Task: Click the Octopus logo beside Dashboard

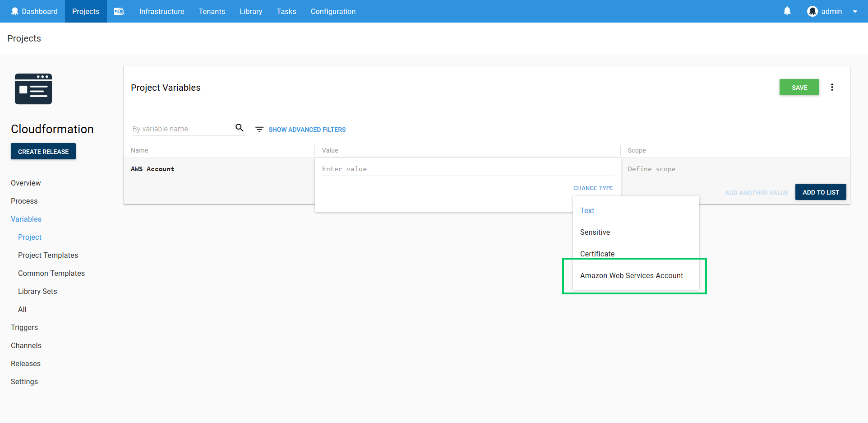Action: pyautogui.click(x=14, y=11)
